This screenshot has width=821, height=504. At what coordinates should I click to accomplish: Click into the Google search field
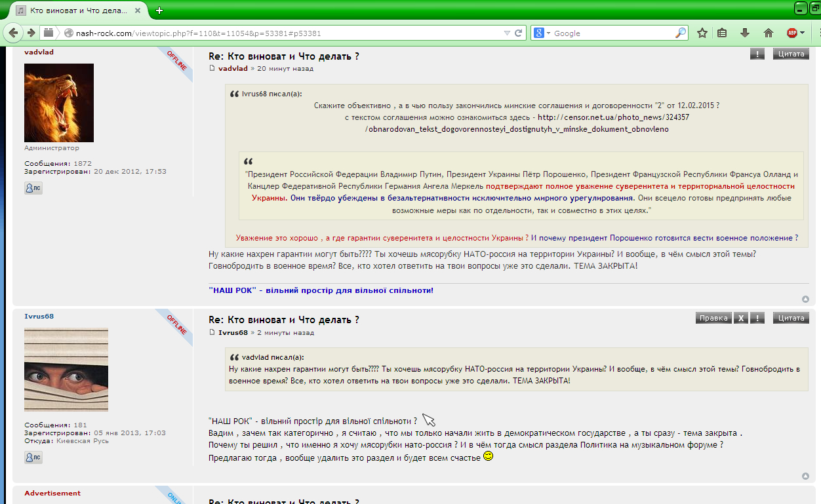(x=613, y=33)
